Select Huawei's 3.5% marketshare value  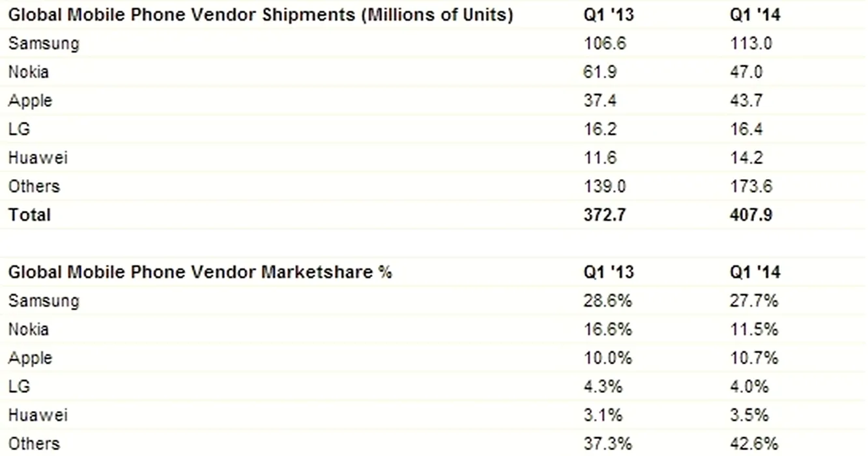(749, 416)
